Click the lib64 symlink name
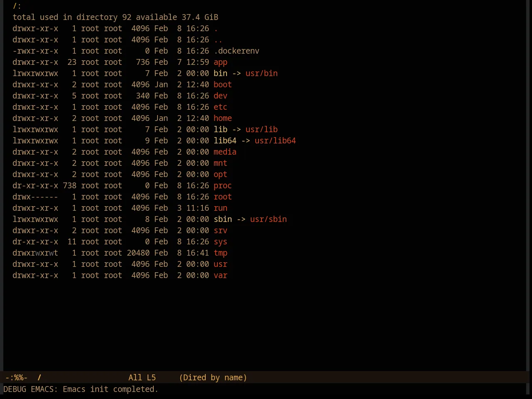Screen dimensions: 532x399 (225, 140)
